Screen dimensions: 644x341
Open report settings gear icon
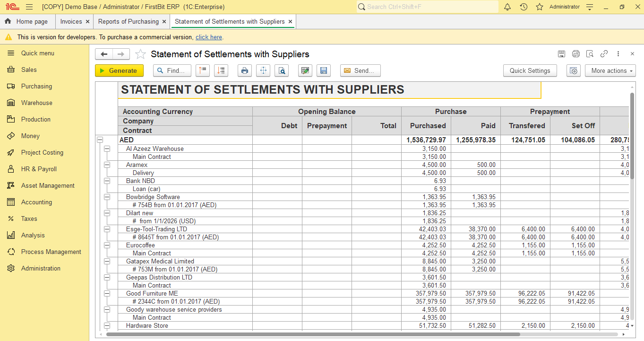tap(574, 70)
